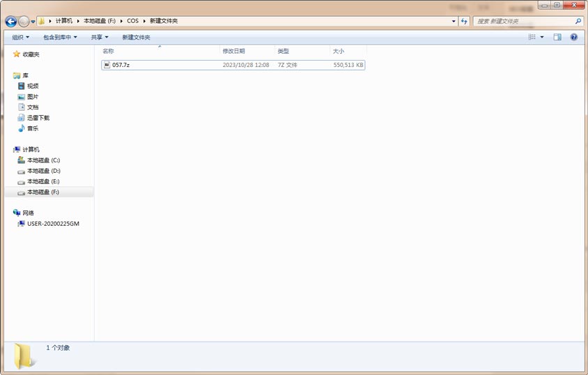The image size is (588, 375).
Task: Select 音乐 library in navigation pane
Action: click(x=33, y=128)
